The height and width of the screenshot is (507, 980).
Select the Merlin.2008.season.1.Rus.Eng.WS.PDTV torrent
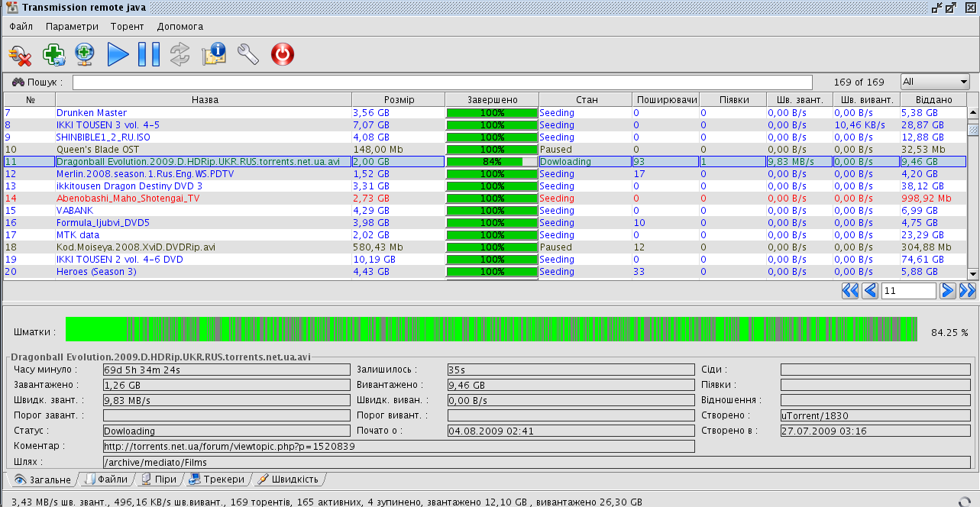(x=485, y=174)
